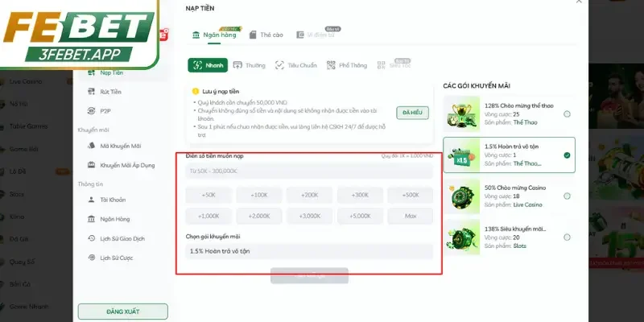Screen dimensions: 644x322
Task: Select the Tài Khoản person icon
Action: pos(92,200)
